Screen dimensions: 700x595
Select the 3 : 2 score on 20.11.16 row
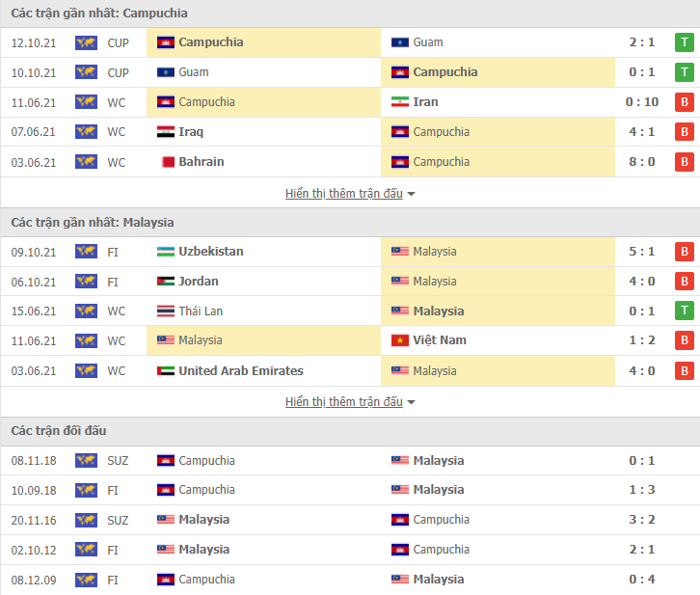coord(641,520)
